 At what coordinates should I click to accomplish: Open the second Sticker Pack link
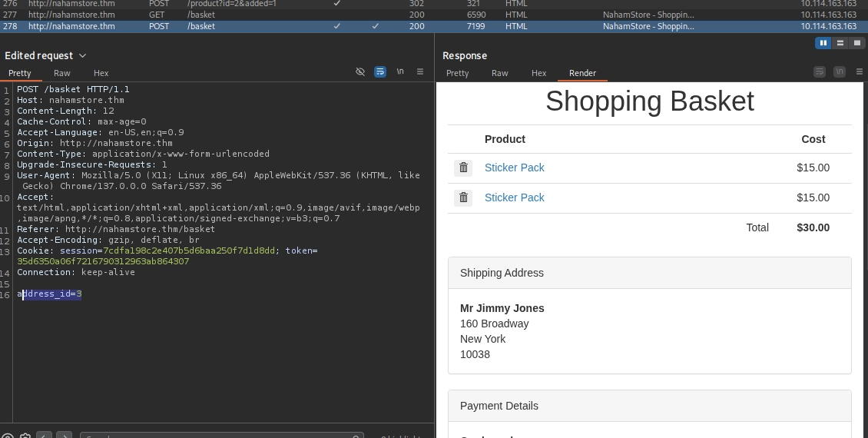[514, 197]
